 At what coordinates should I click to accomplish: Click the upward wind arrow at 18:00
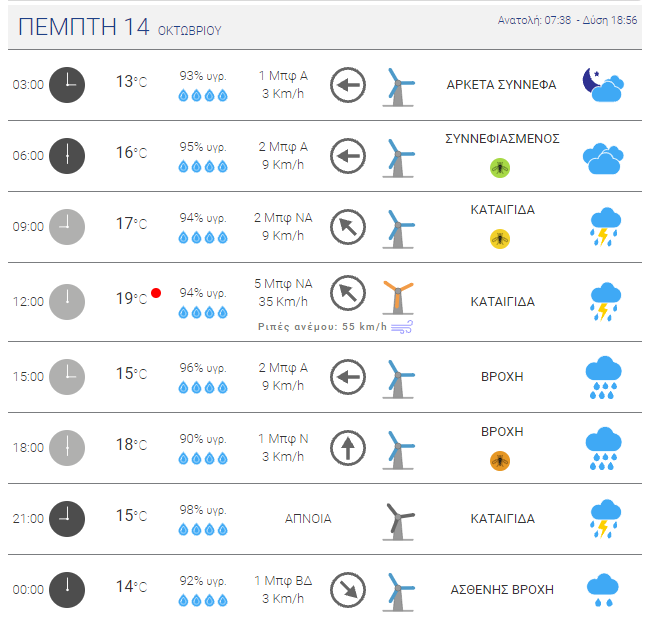click(348, 448)
